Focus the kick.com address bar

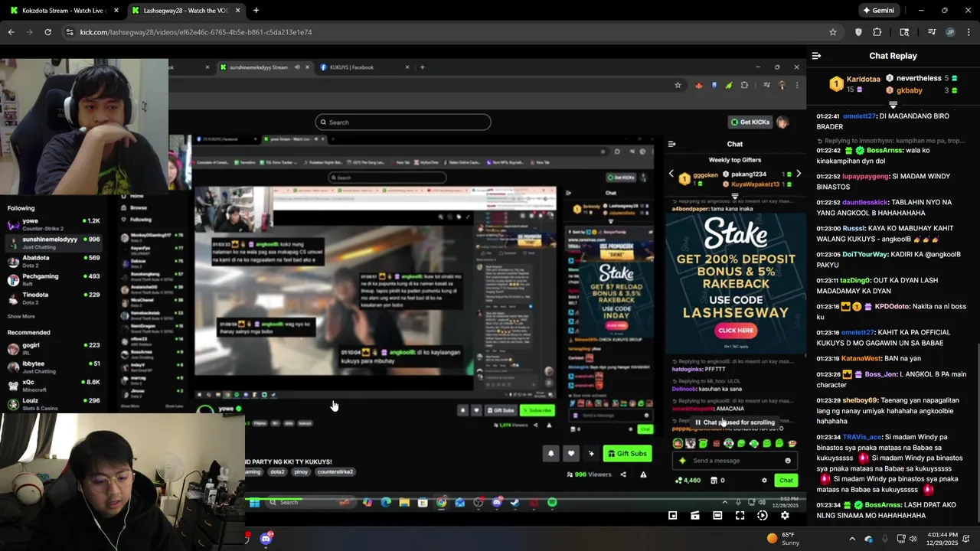pyautogui.click(x=452, y=32)
